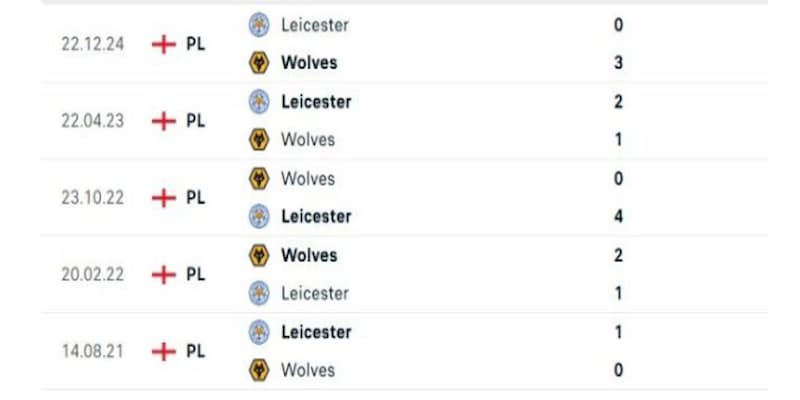The height and width of the screenshot is (400, 800).
Task: Click Wolves crest in 20.02.22 match
Action: point(259,255)
